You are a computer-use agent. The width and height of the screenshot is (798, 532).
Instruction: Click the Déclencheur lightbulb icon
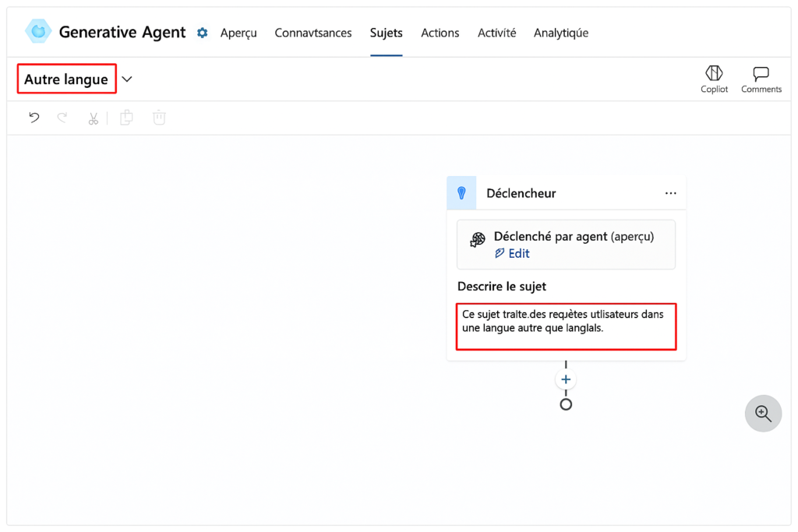[461, 193]
